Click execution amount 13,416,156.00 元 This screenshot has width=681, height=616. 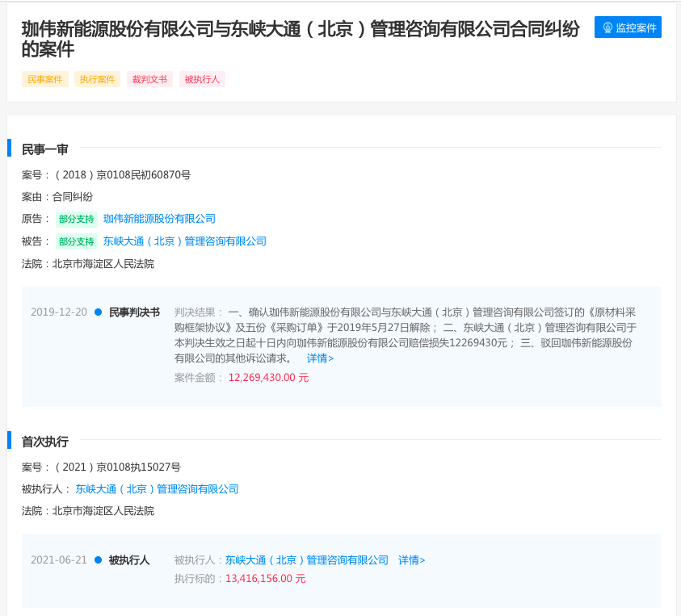tap(265, 579)
